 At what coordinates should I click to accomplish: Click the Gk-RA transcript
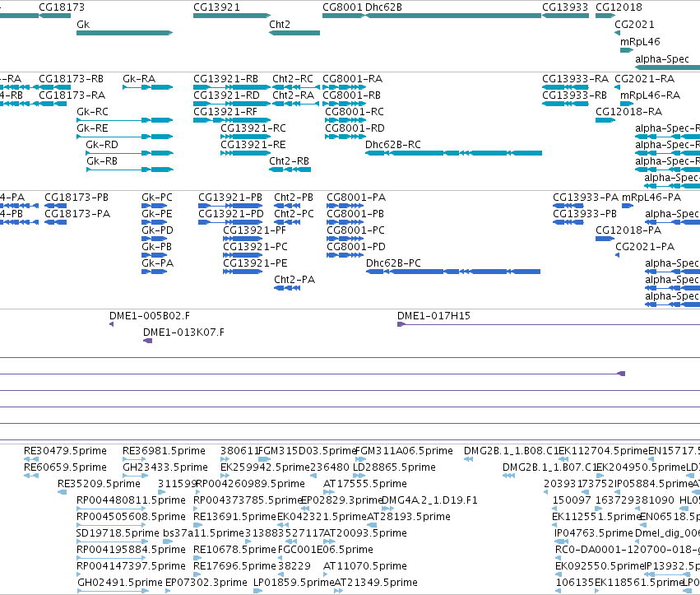point(148,87)
